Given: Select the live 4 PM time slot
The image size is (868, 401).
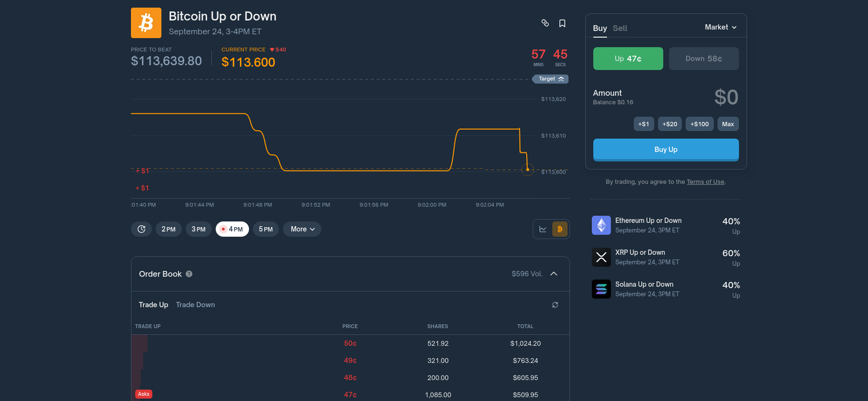Looking at the screenshot, I should pyautogui.click(x=232, y=229).
